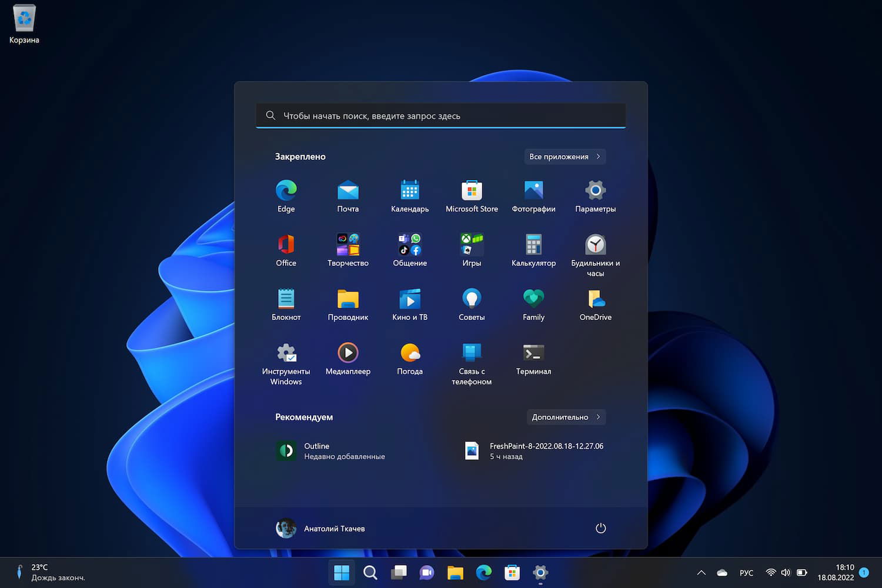The image size is (882, 588).
Task: Click the power button in Start menu
Action: (x=600, y=528)
